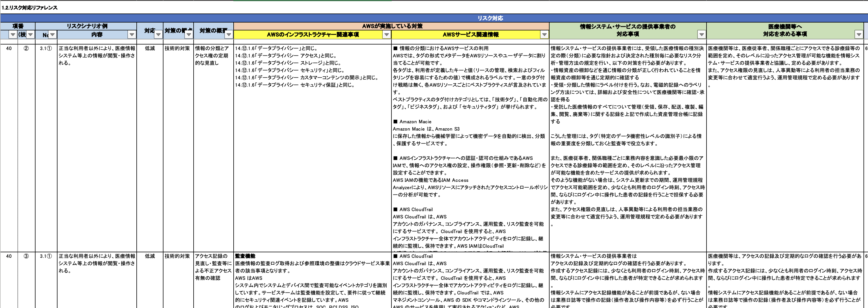This screenshot has width=868, height=308.
Task: Open the 内容 column filter dropdown
Action: 132,35
